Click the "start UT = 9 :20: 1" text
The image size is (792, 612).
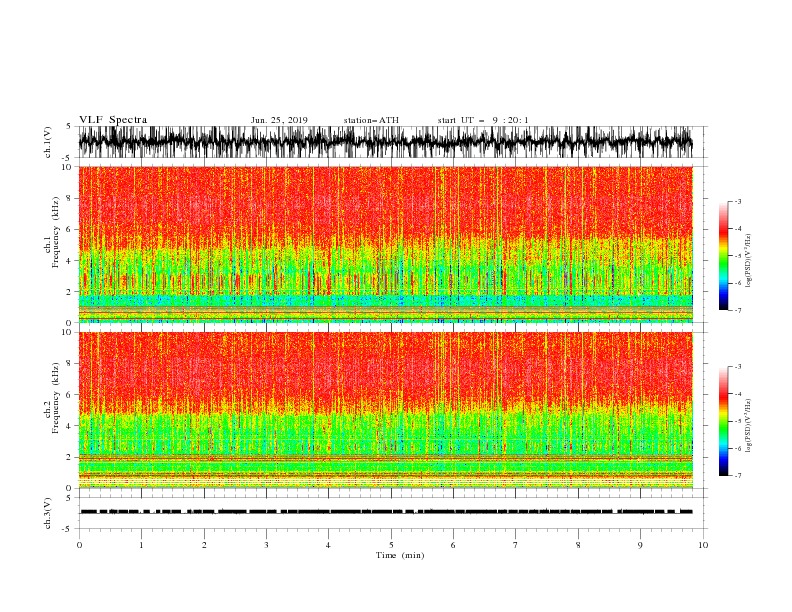tap(482, 120)
